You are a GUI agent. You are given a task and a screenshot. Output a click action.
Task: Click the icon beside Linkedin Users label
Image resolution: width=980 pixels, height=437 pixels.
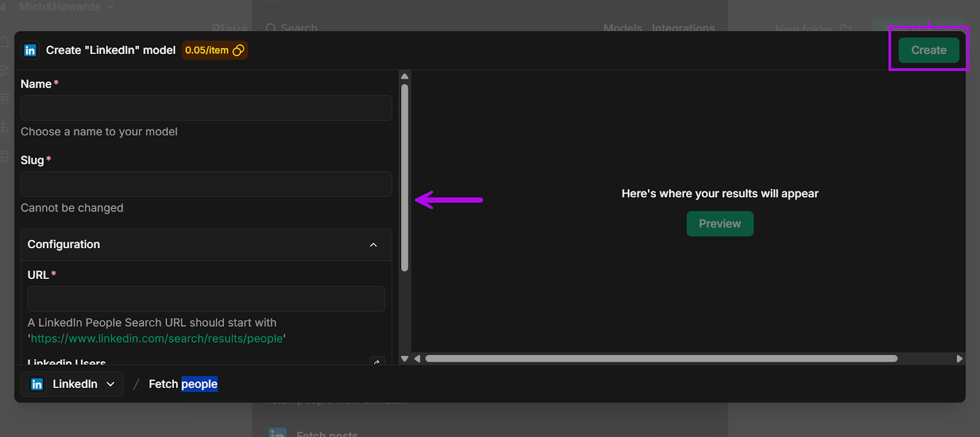tap(377, 362)
